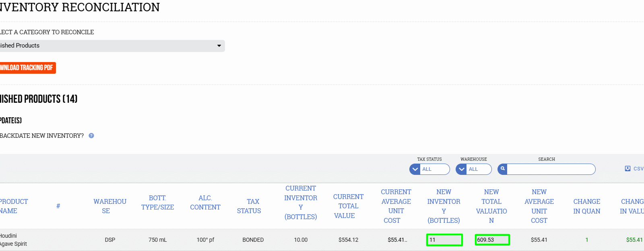The height and width of the screenshot is (251, 644).
Task: Select the Houdini Agave Spirit product row
Action: tap(14, 240)
